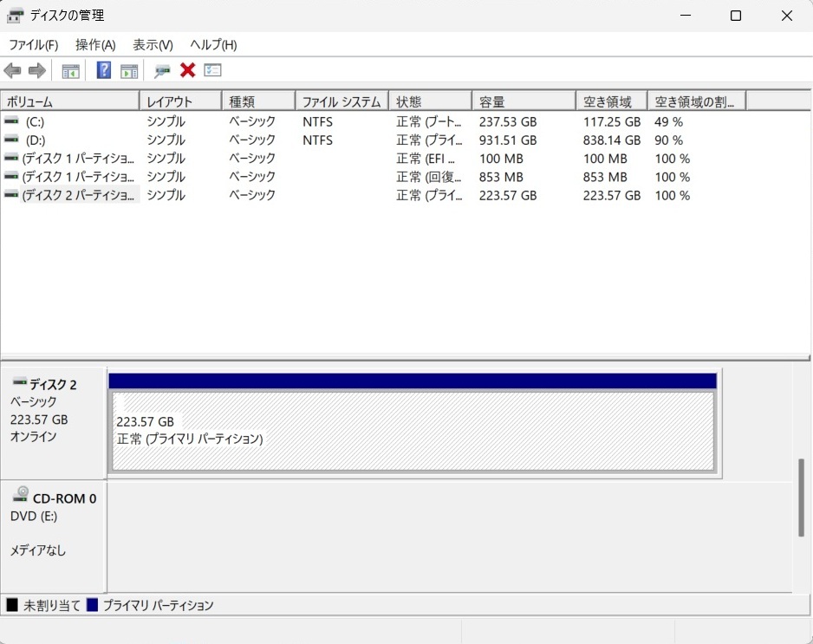813x644 pixels.
Task: Open the Help question mark icon
Action: pos(104,70)
